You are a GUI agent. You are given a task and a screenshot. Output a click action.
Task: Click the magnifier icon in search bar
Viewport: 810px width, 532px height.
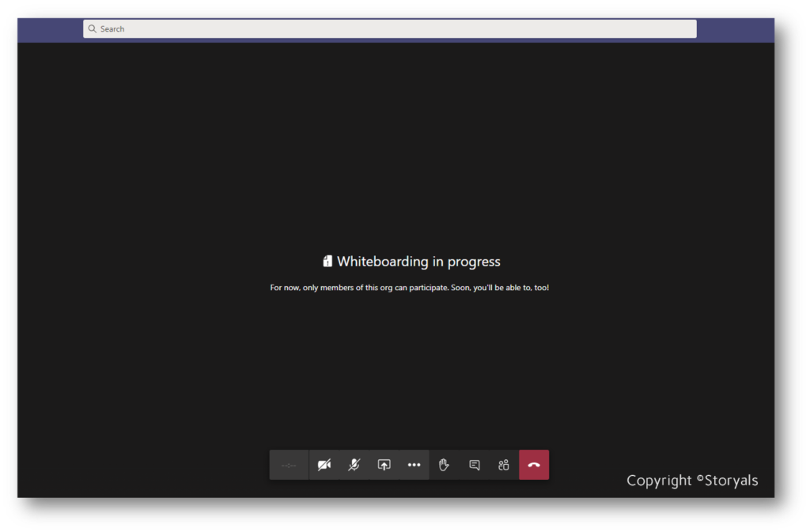92,29
